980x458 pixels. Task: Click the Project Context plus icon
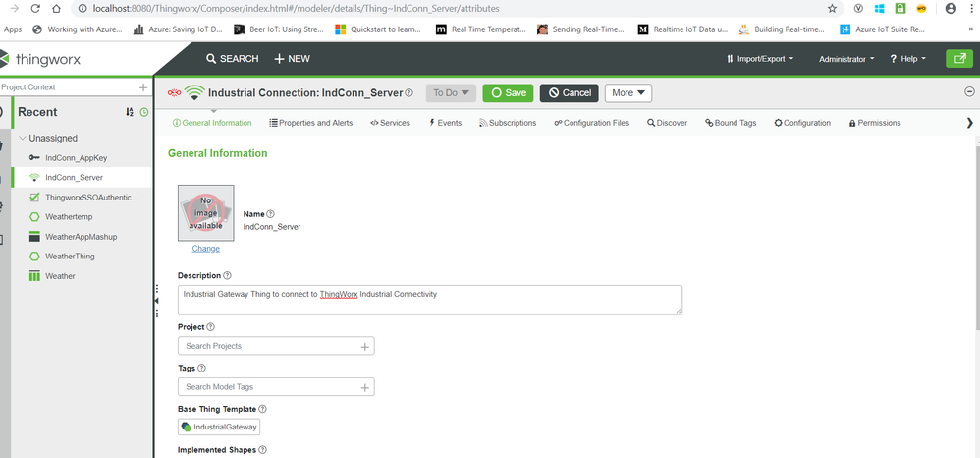tap(143, 87)
